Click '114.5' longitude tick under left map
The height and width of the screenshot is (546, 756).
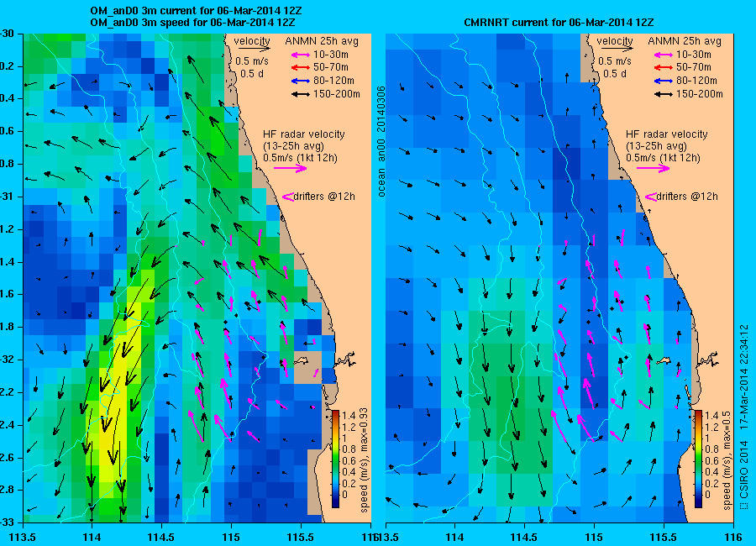[x=161, y=537]
